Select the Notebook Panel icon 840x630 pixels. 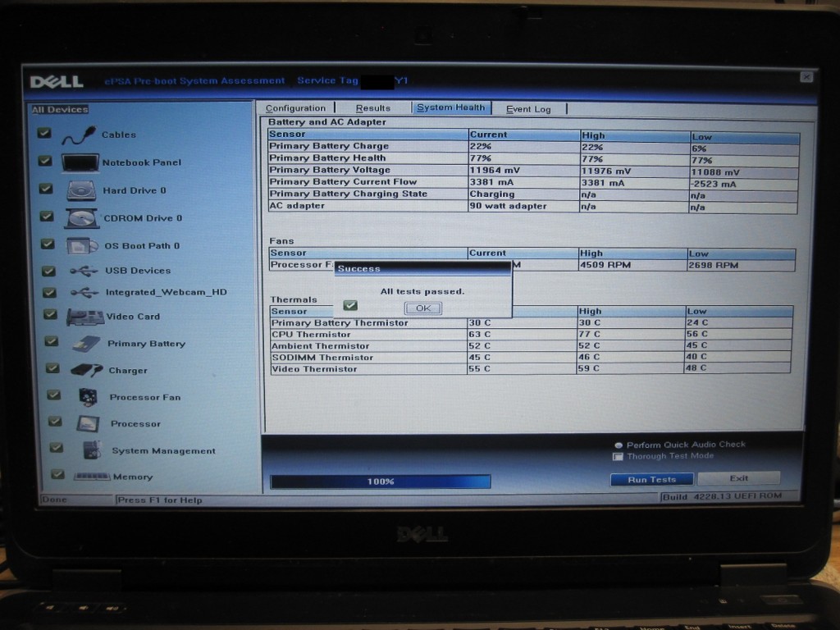pos(80,162)
